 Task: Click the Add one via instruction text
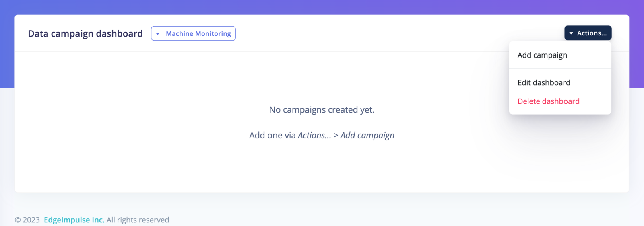coord(272,135)
